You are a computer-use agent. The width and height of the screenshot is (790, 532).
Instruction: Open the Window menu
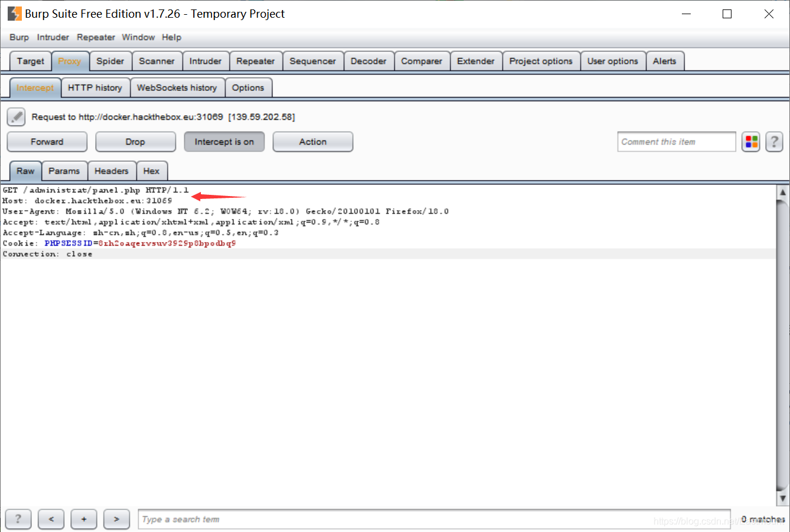pyautogui.click(x=138, y=37)
